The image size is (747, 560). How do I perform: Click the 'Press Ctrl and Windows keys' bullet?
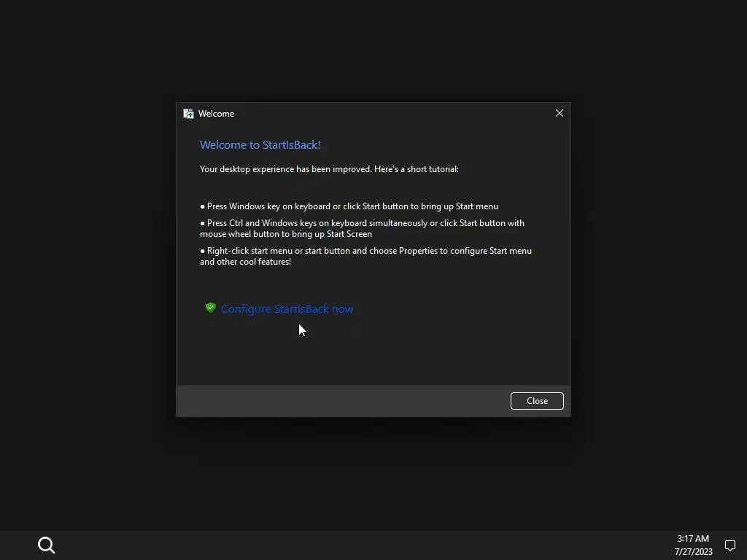click(362, 228)
